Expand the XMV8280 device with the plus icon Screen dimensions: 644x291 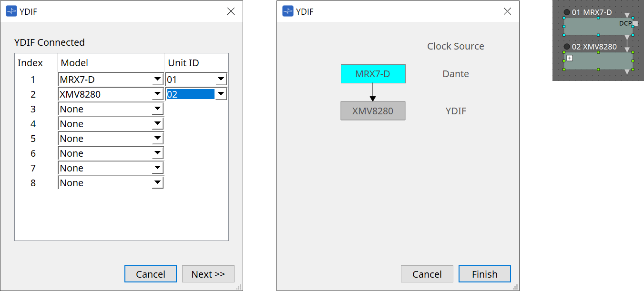pos(569,58)
